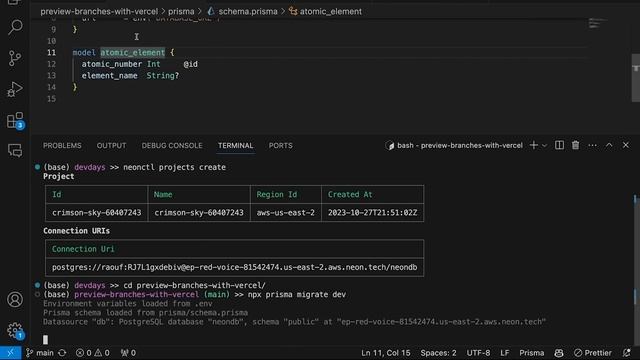
Task: Maximize the panel with the chevron up
Action: (609, 145)
